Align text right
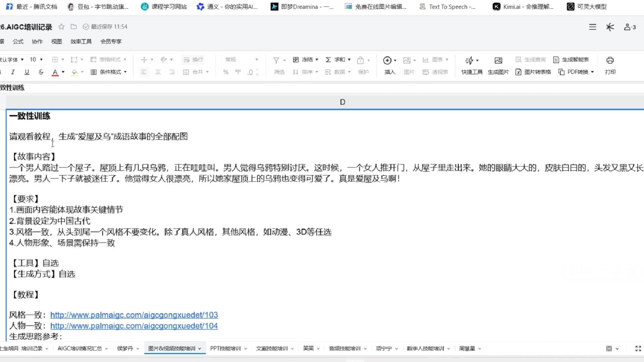644x362 pixels. 172,72
